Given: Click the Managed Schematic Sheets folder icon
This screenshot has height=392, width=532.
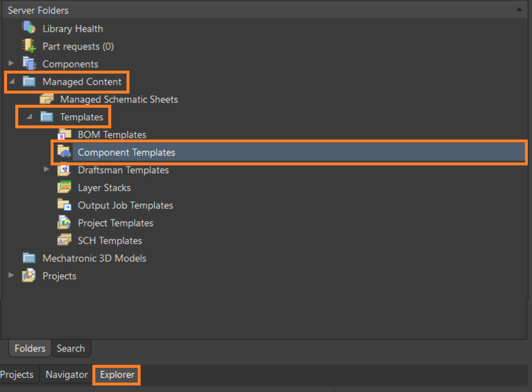Looking at the screenshot, I should click(x=46, y=99).
